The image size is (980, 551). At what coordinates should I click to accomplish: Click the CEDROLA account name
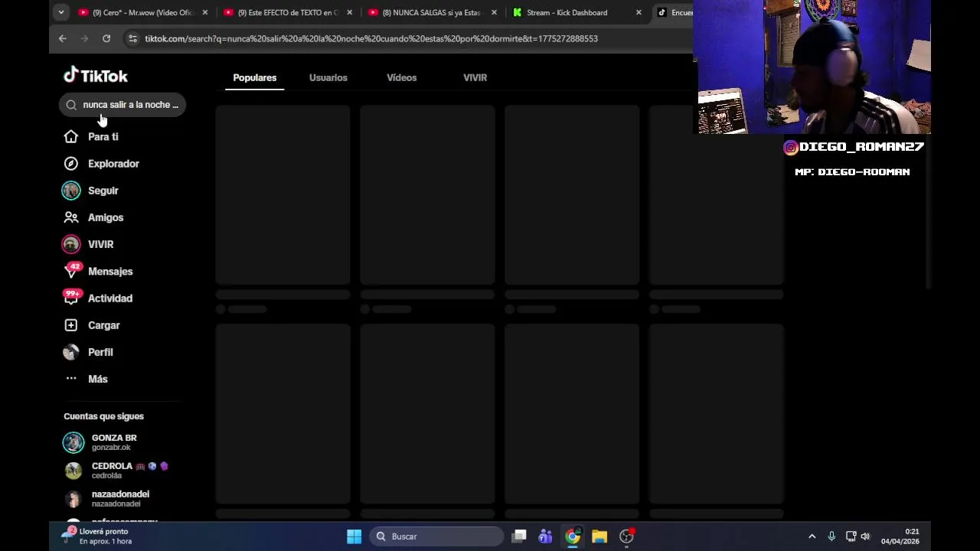(112, 466)
